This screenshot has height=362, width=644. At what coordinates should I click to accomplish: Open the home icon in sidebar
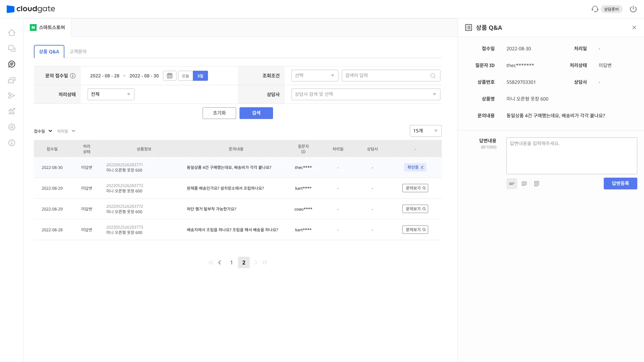pyautogui.click(x=12, y=33)
